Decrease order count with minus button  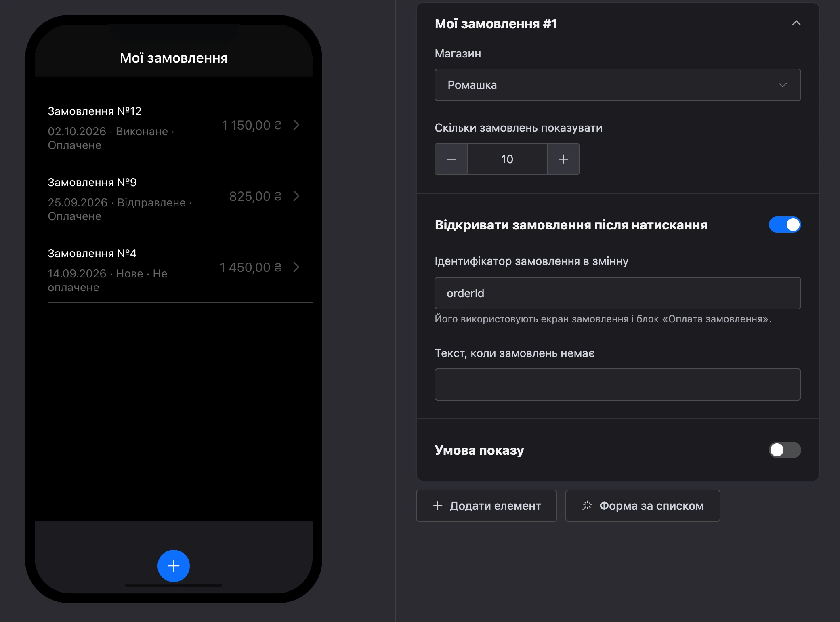coord(451,159)
